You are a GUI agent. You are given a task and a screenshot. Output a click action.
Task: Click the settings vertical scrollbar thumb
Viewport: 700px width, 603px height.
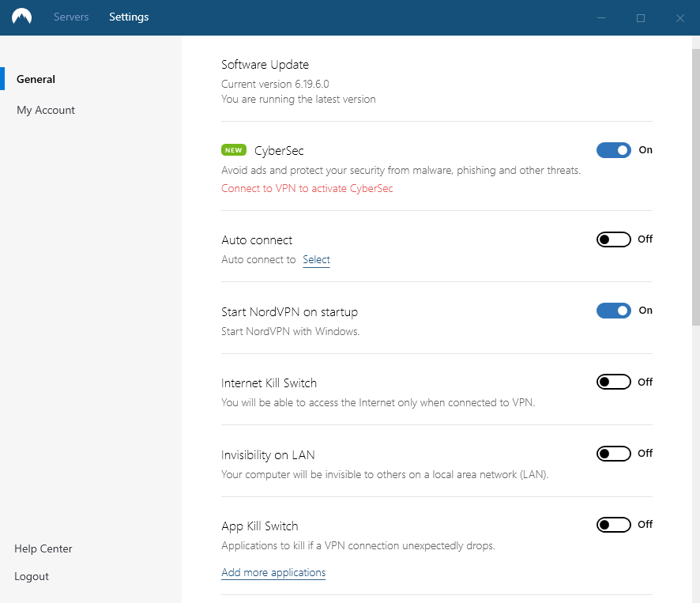click(695, 187)
